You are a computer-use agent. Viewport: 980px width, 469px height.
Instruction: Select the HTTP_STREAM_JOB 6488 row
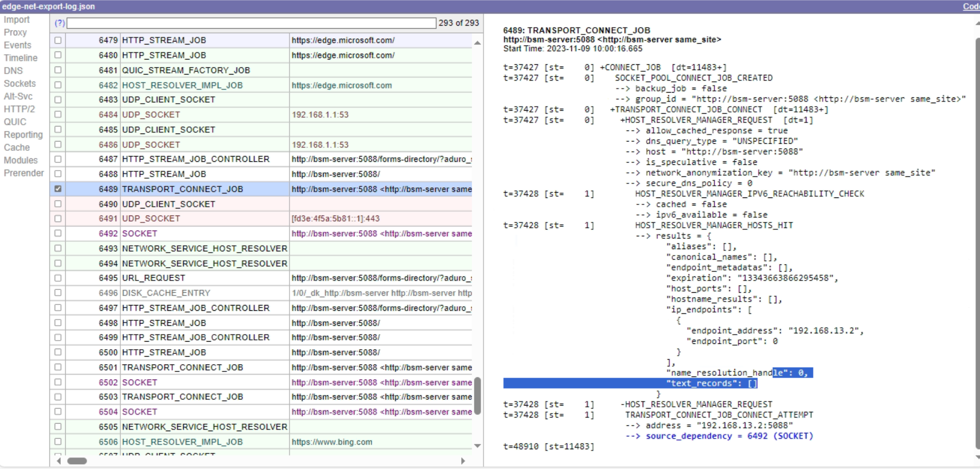[x=261, y=174]
